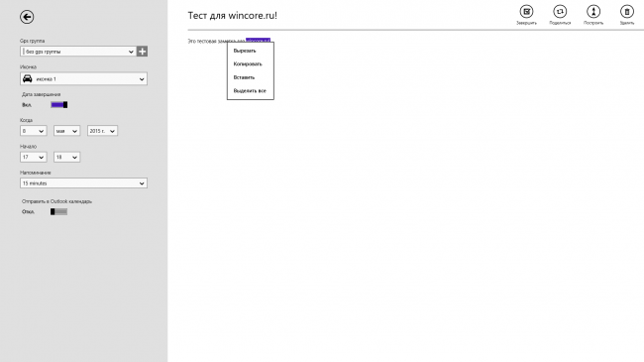
Task: Open the Gps группа dropdown
Action: [78, 52]
